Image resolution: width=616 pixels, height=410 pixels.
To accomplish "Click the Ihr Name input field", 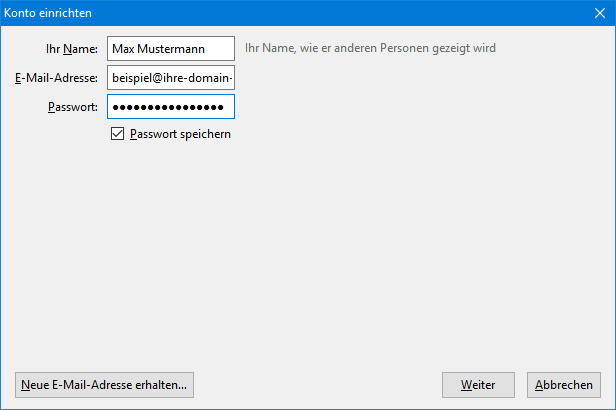I will click(x=170, y=48).
